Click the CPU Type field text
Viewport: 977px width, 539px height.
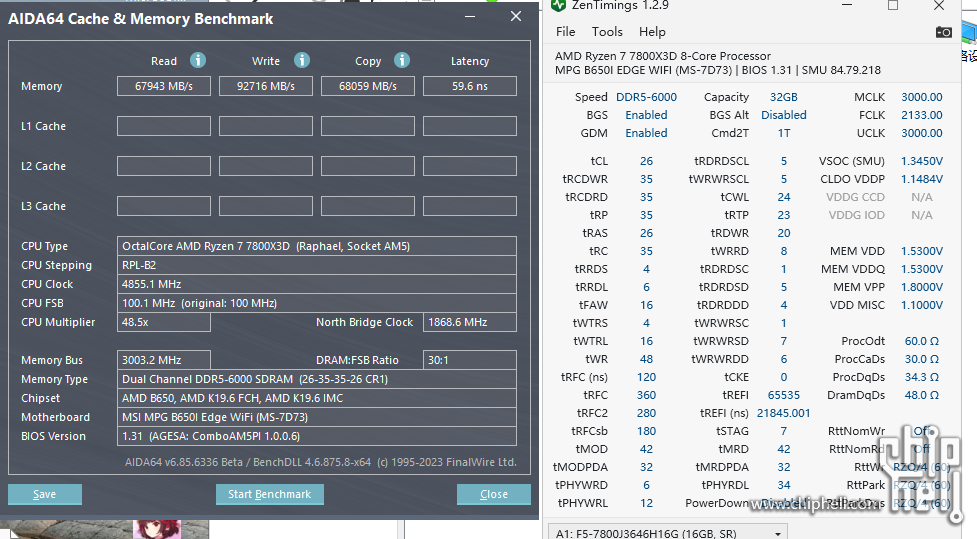(317, 246)
